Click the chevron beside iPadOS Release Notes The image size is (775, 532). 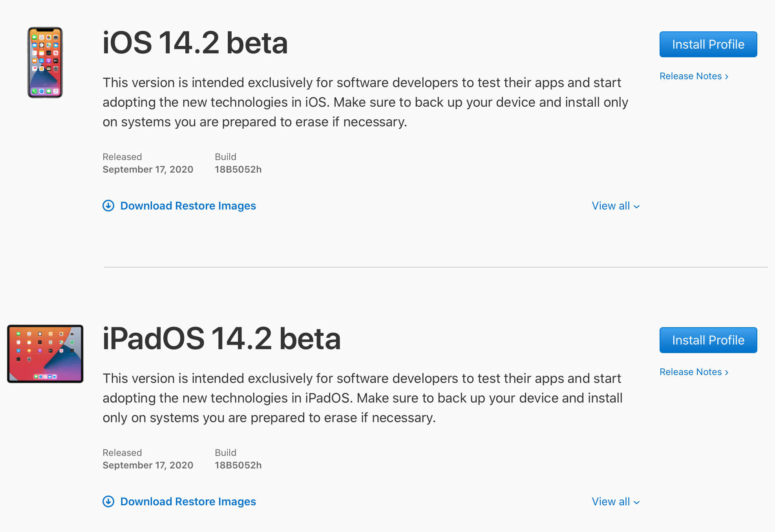(x=726, y=372)
